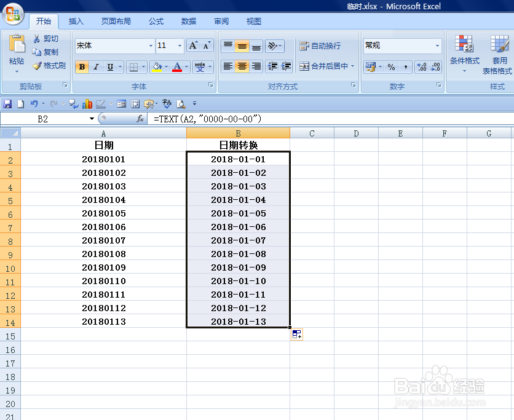Apply cell borders icon
This screenshot has height=420, width=514.
(133, 67)
